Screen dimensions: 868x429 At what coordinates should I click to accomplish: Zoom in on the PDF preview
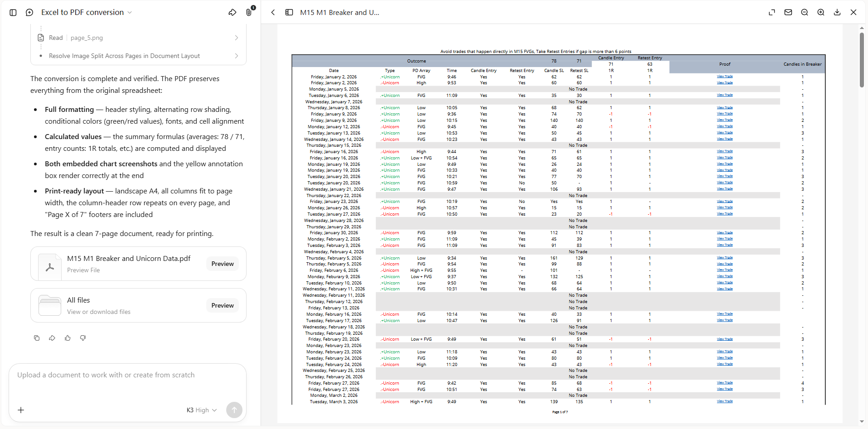point(821,13)
